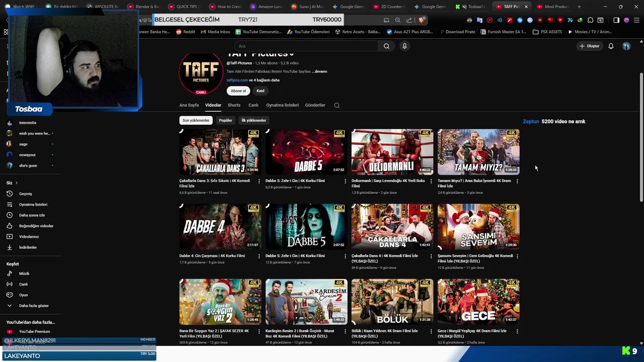Screen dimensions: 644x362
Task: Open the account avatar menu
Action: pos(626,46)
